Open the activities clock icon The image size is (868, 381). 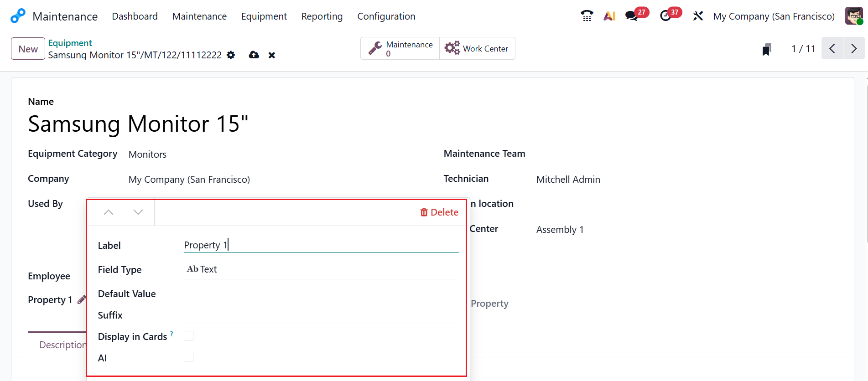point(665,16)
